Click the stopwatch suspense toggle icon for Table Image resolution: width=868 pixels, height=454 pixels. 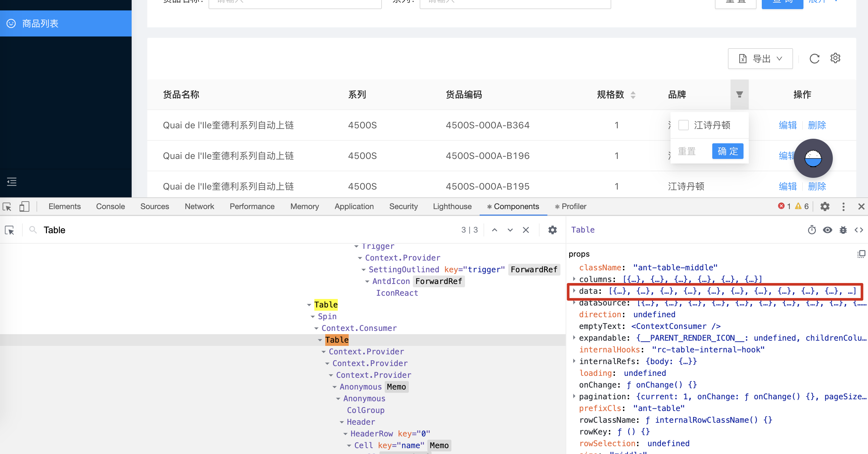[x=812, y=230]
